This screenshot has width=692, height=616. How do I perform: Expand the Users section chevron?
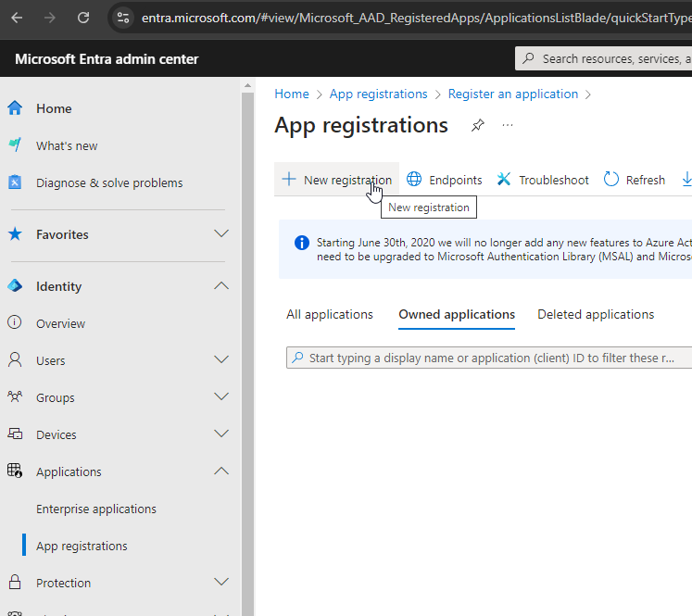(221, 359)
